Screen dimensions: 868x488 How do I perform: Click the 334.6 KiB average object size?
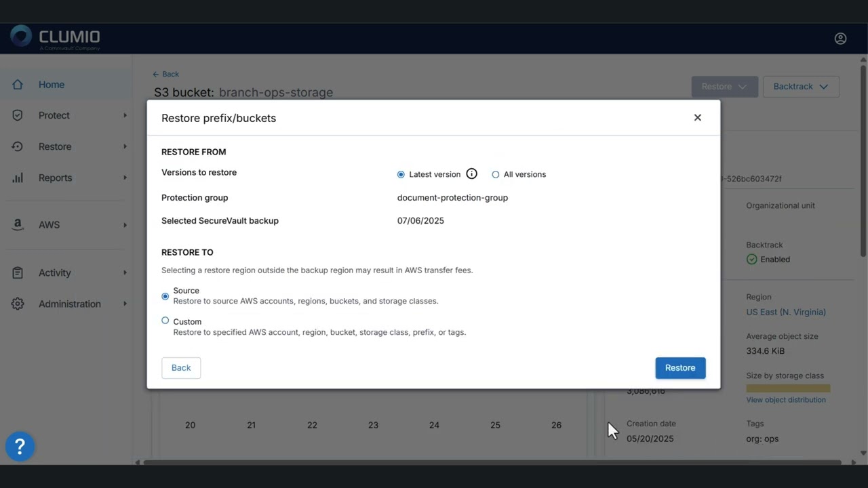[766, 351]
